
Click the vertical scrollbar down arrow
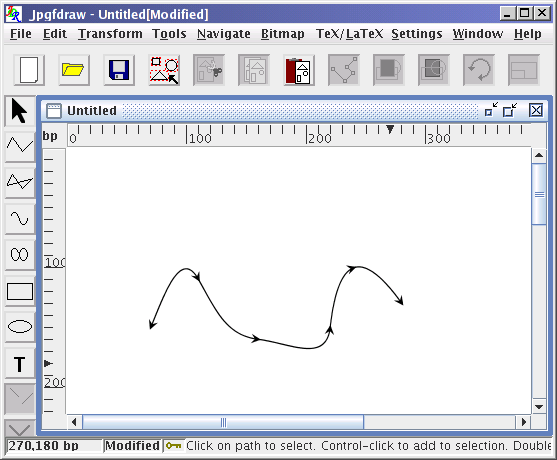pyautogui.click(x=539, y=407)
